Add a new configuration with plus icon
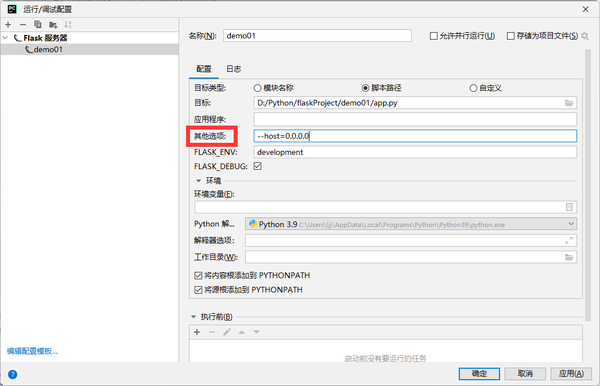600x386 pixels. click(8, 25)
